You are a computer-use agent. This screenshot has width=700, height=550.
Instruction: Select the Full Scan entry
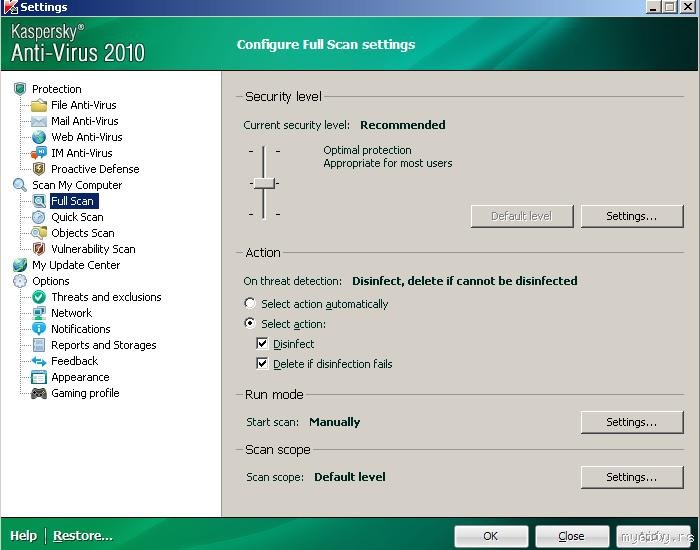point(73,201)
